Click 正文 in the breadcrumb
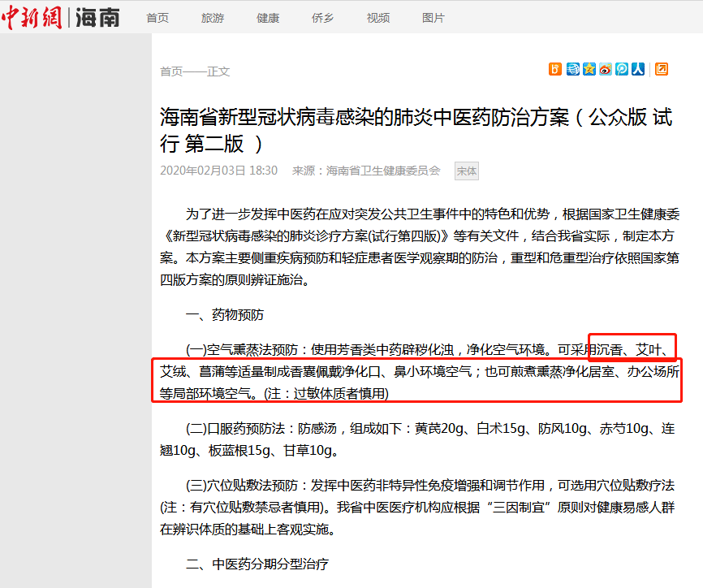703x588 pixels. click(x=218, y=71)
